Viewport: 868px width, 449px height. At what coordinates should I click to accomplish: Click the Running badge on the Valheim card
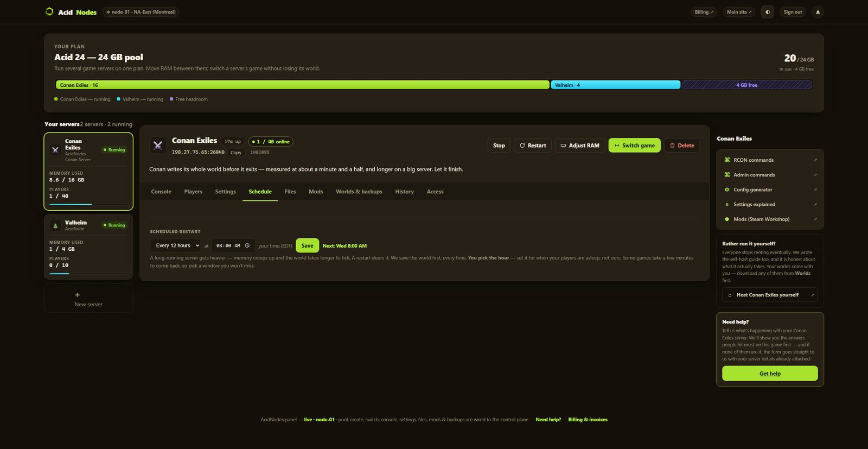pos(114,225)
